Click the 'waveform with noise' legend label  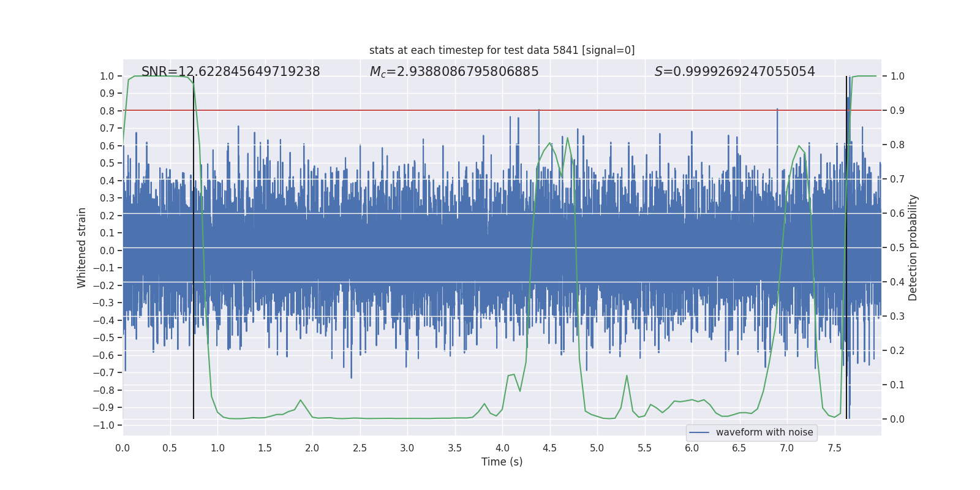[x=764, y=432]
